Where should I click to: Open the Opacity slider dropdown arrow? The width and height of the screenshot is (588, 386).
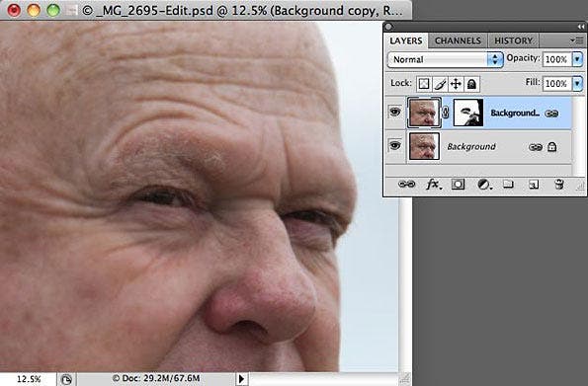(x=577, y=59)
